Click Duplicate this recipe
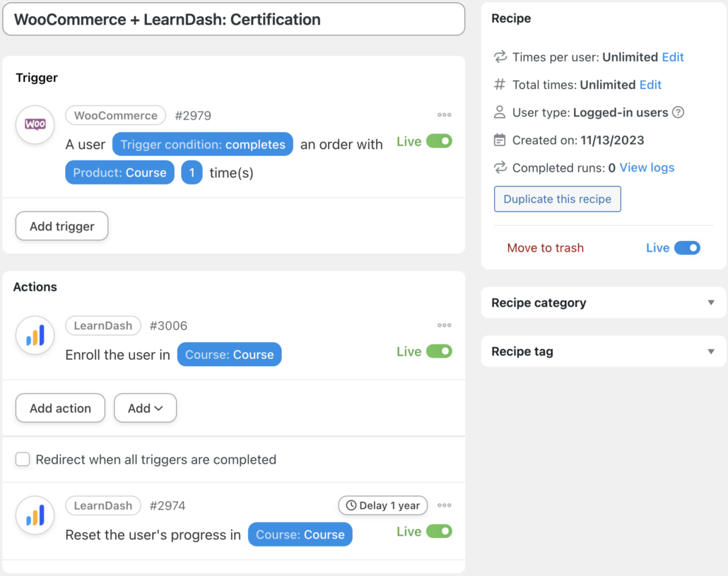728x576 pixels. 557,199
